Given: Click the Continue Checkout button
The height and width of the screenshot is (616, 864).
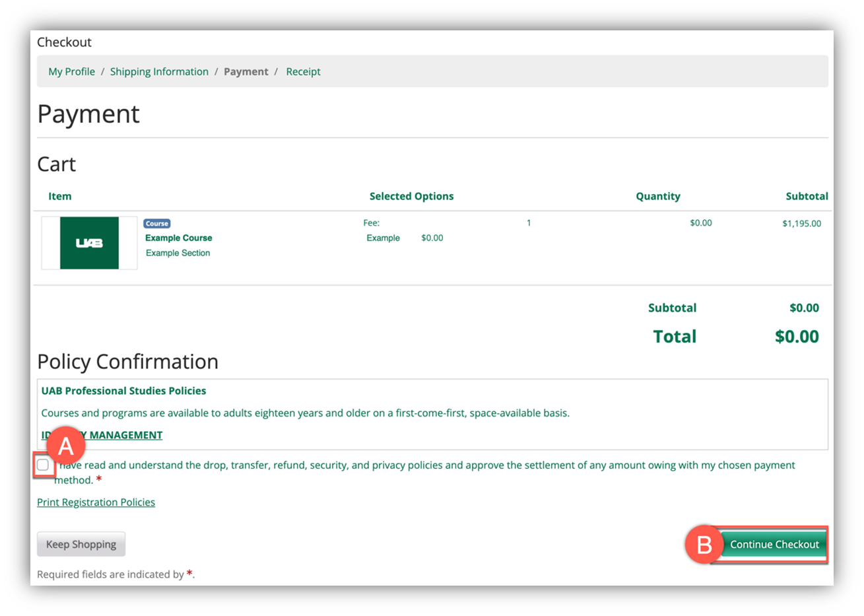Looking at the screenshot, I should 774,545.
